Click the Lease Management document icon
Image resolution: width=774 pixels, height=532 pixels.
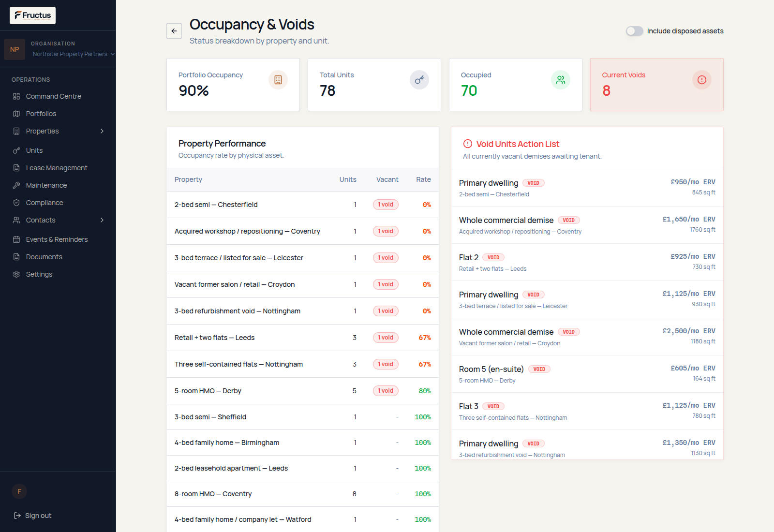(16, 168)
